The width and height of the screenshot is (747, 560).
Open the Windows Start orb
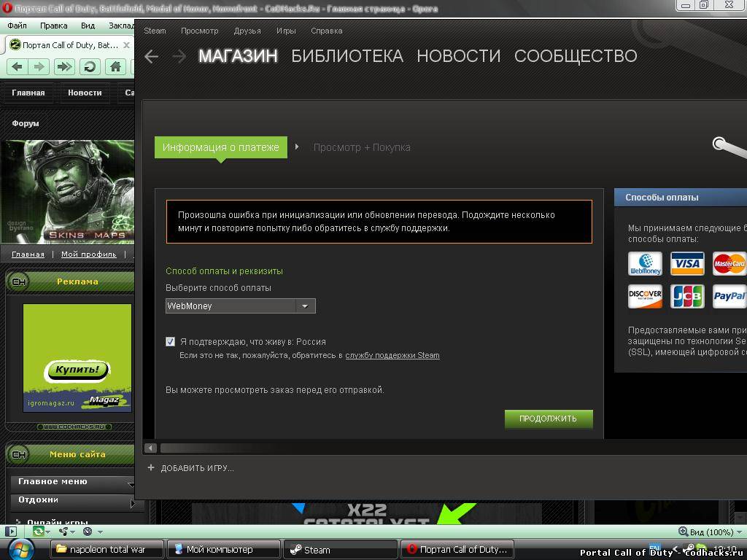[x=20, y=549]
